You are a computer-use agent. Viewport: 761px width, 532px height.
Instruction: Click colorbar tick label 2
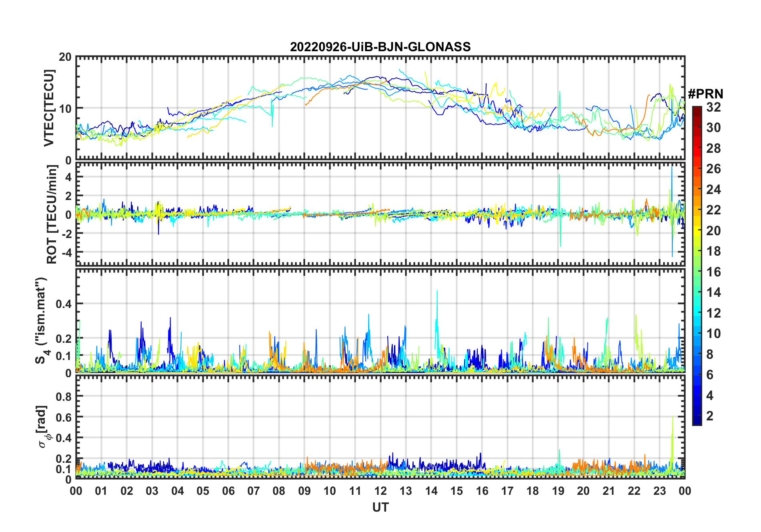(x=710, y=416)
